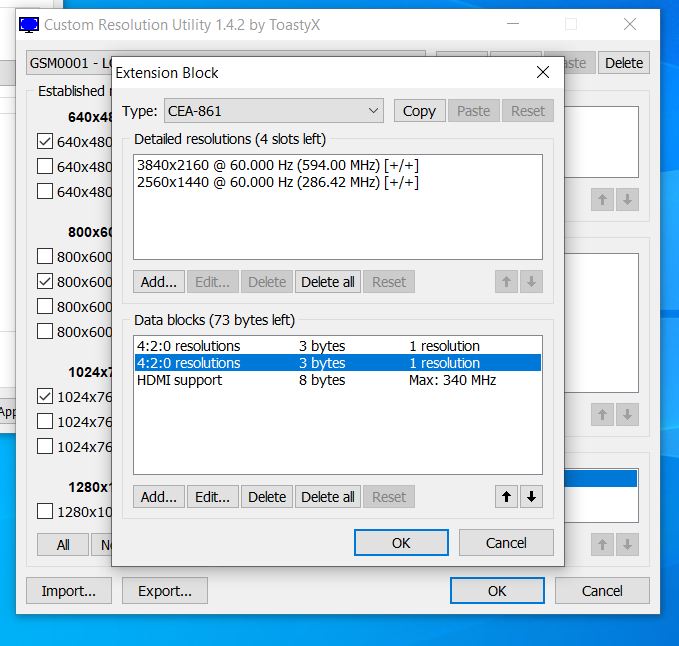Cancel the Extension Block dialog
The image size is (679, 646).
click(x=505, y=543)
